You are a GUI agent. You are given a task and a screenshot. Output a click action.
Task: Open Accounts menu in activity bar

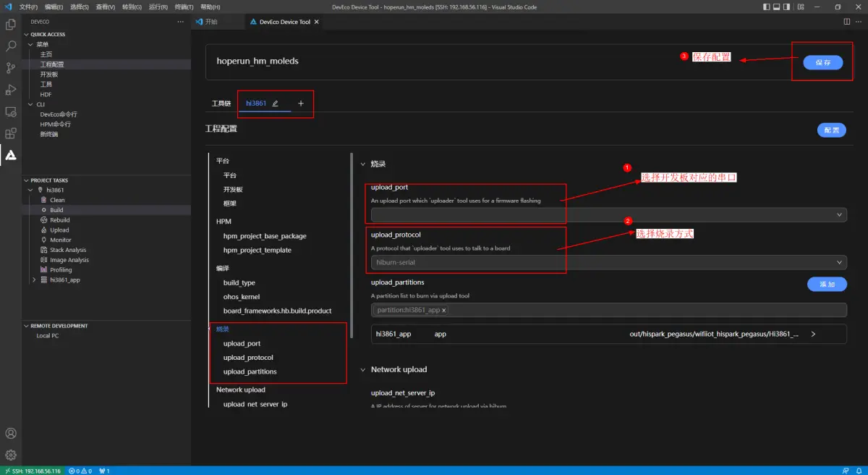(x=11, y=434)
